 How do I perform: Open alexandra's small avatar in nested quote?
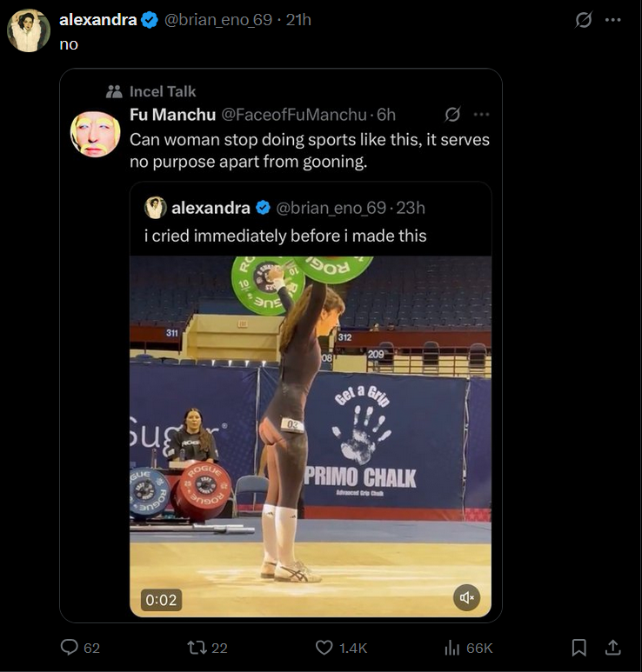click(156, 207)
